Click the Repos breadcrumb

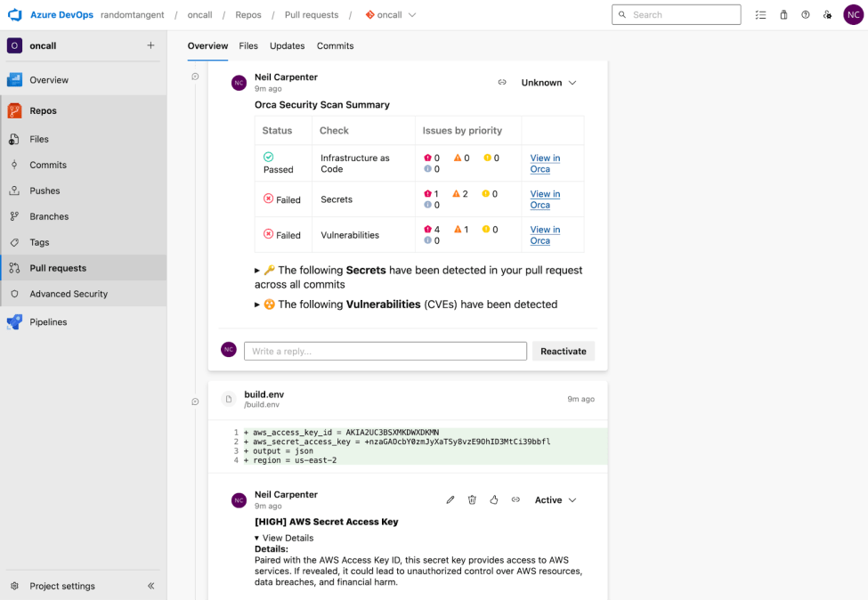coord(248,15)
